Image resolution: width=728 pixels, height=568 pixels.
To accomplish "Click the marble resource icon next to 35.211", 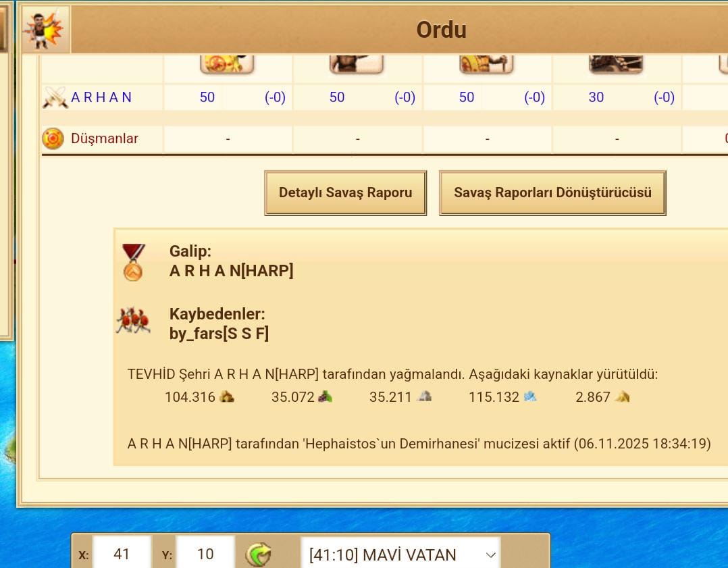I will coord(424,396).
